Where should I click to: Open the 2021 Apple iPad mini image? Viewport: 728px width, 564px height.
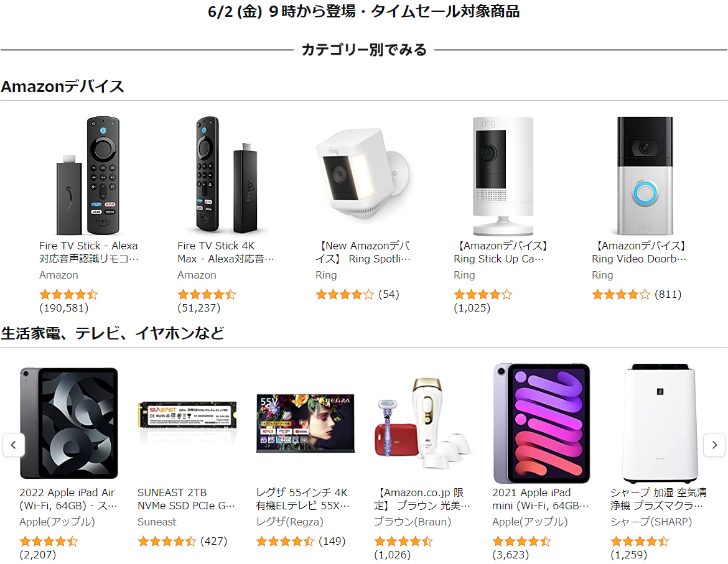(x=542, y=423)
